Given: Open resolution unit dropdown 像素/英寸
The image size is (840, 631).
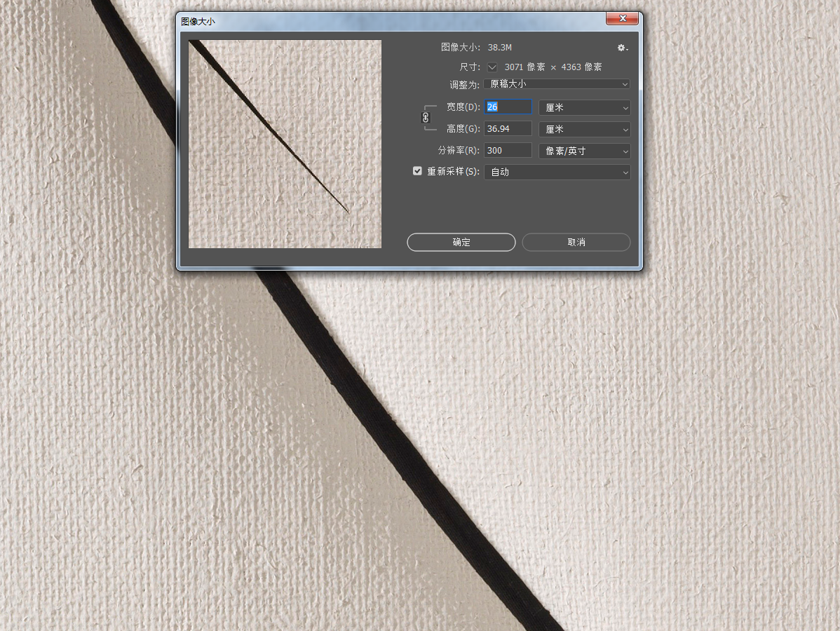Looking at the screenshot, I should coord(585,151).
